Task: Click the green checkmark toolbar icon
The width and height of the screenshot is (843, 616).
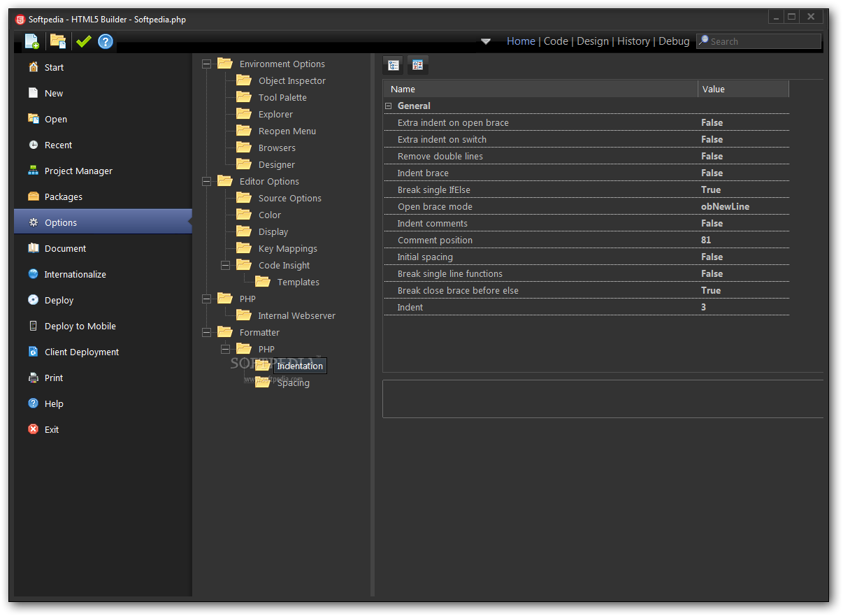Action: (83, 41)
